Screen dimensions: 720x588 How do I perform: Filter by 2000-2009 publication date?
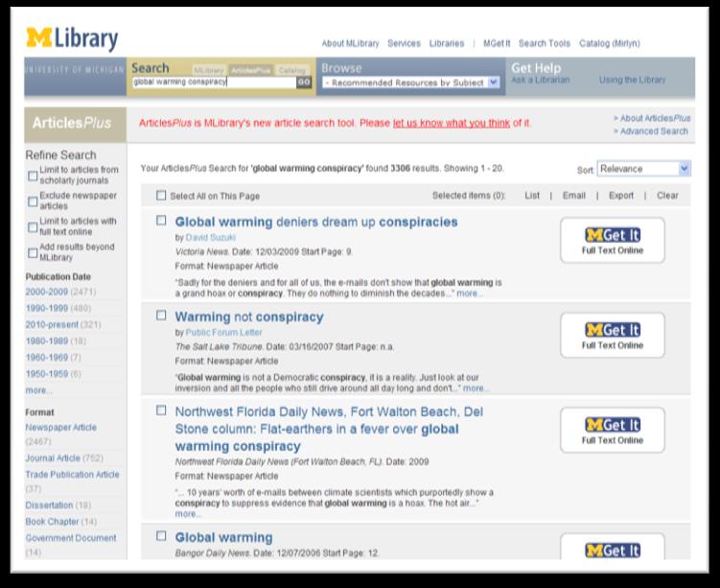point(47,292)
